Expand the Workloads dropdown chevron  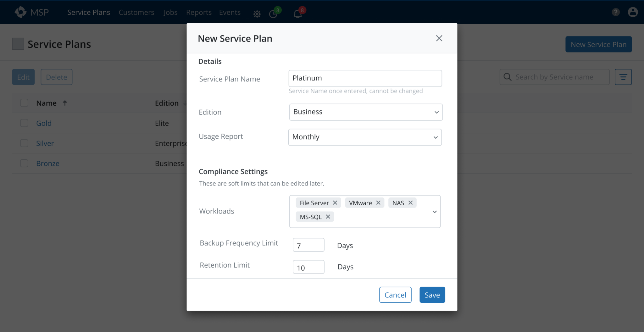point(435,212)
